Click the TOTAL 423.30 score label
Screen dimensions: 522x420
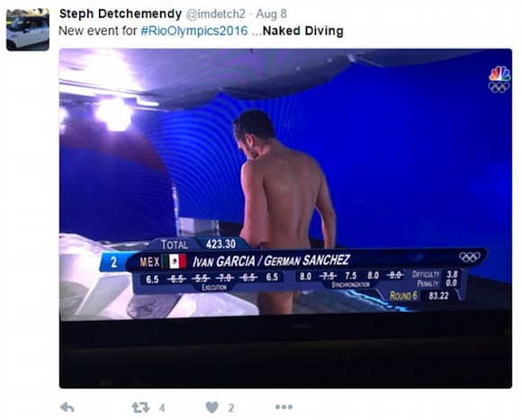[198, 245]
